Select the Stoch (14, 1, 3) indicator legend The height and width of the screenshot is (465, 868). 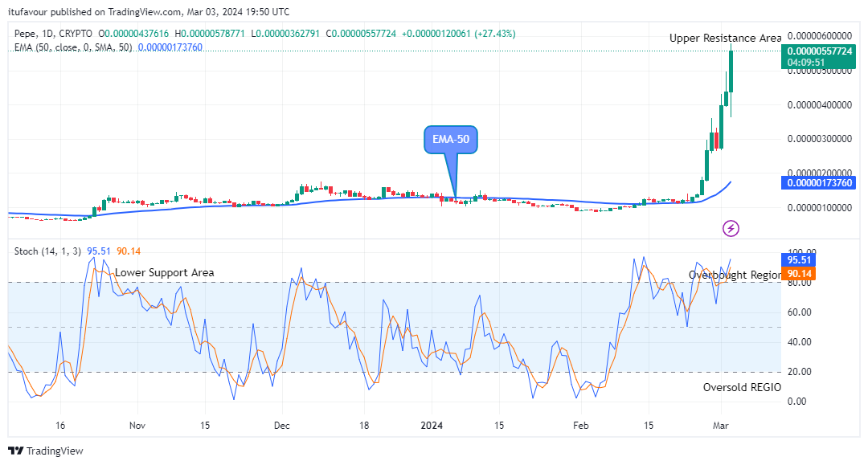pyautogui.click(x=47, y=251)
